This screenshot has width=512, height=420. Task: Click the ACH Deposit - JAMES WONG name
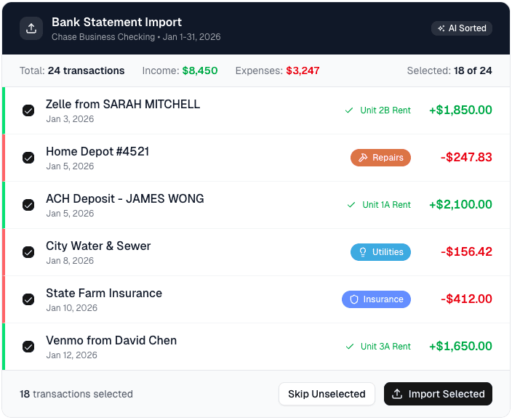click(125, 198)
